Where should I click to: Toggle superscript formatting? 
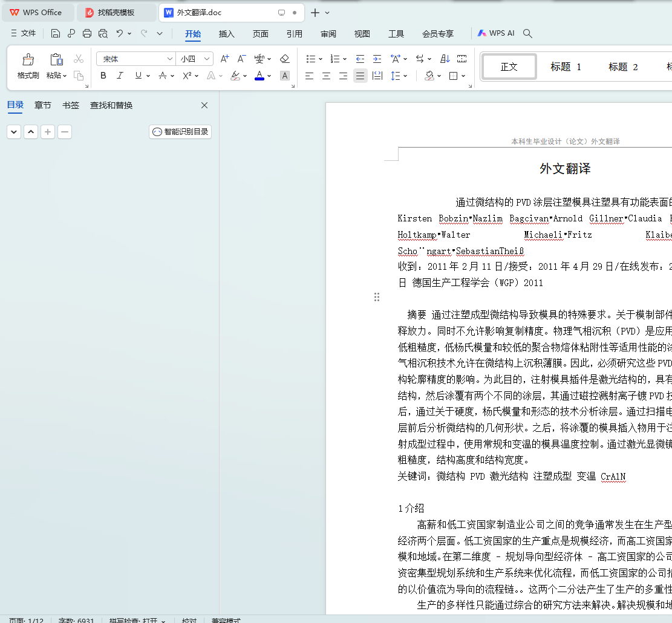pos(187,76)
